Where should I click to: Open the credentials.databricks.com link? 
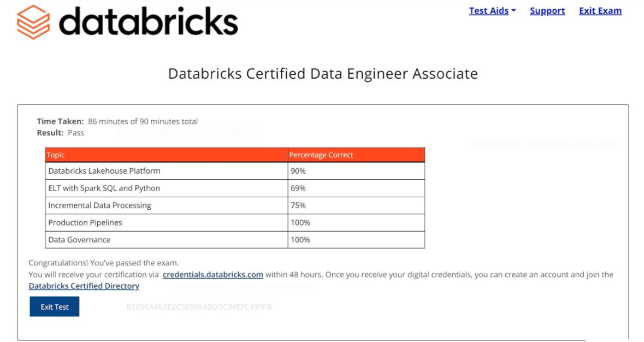pos(213,275)
